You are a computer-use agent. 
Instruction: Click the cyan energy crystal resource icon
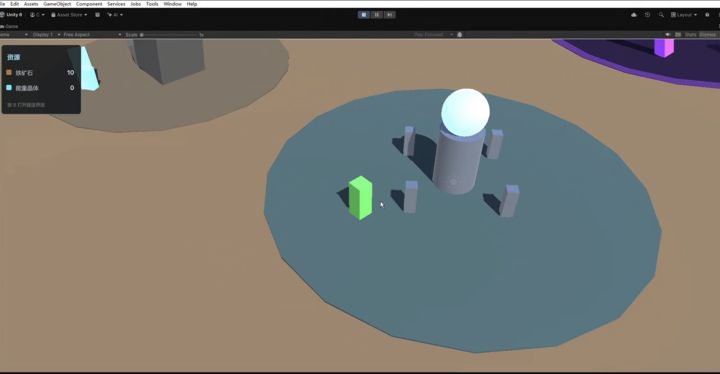click(9, 87)
